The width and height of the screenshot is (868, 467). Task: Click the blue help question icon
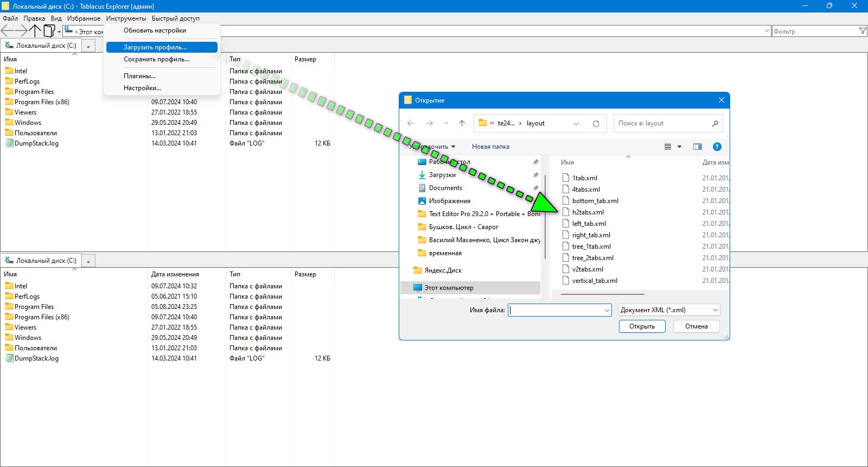(717, 147)
